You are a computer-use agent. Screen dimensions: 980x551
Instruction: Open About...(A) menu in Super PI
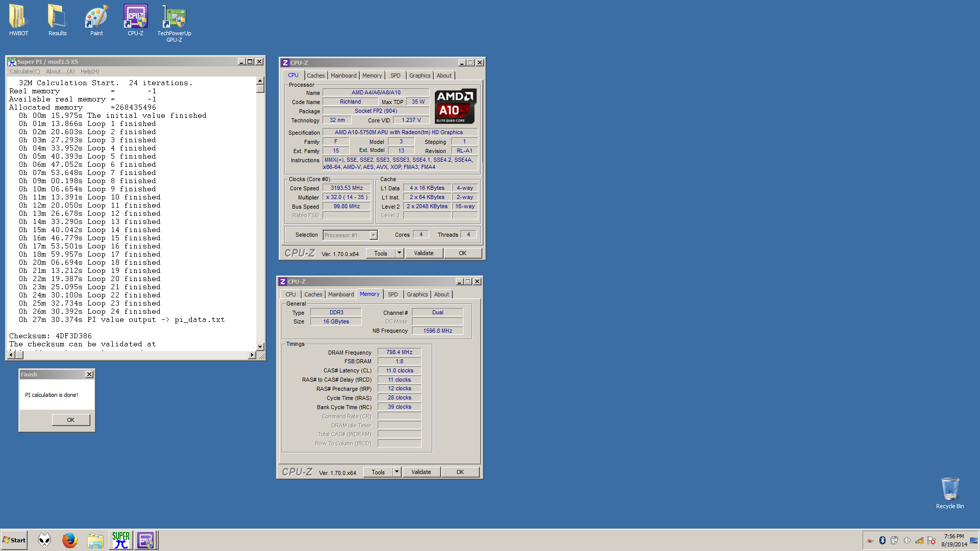[x=60, y=71]
